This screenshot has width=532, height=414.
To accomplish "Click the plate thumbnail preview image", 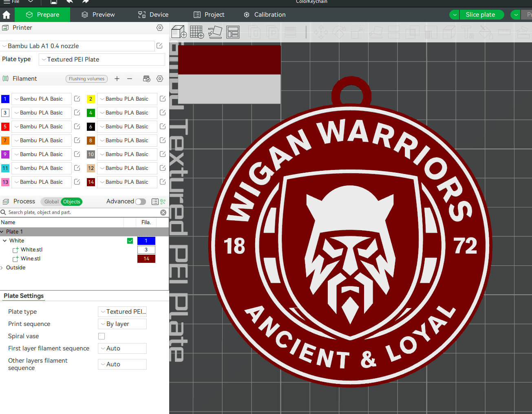I will tap(230, 74).
